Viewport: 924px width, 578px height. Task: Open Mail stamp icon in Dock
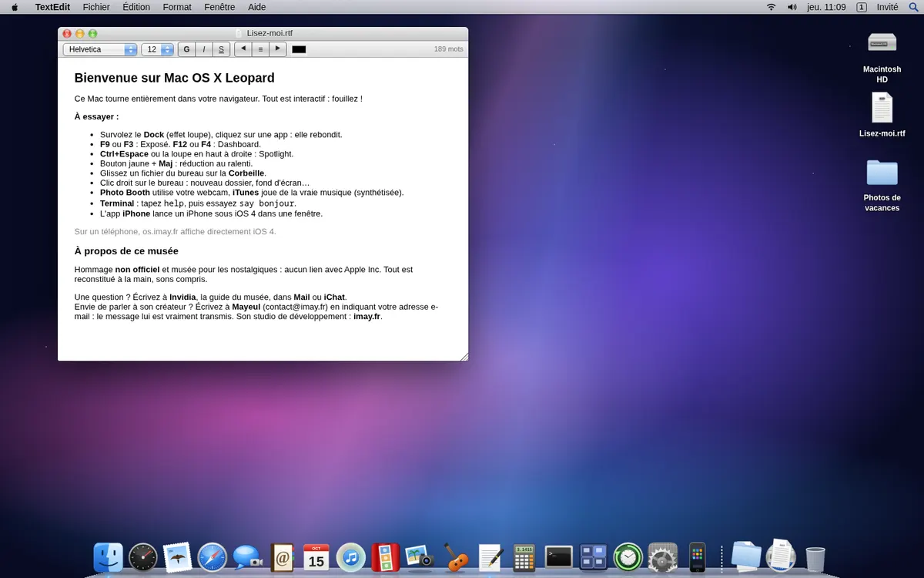point(178,557)
